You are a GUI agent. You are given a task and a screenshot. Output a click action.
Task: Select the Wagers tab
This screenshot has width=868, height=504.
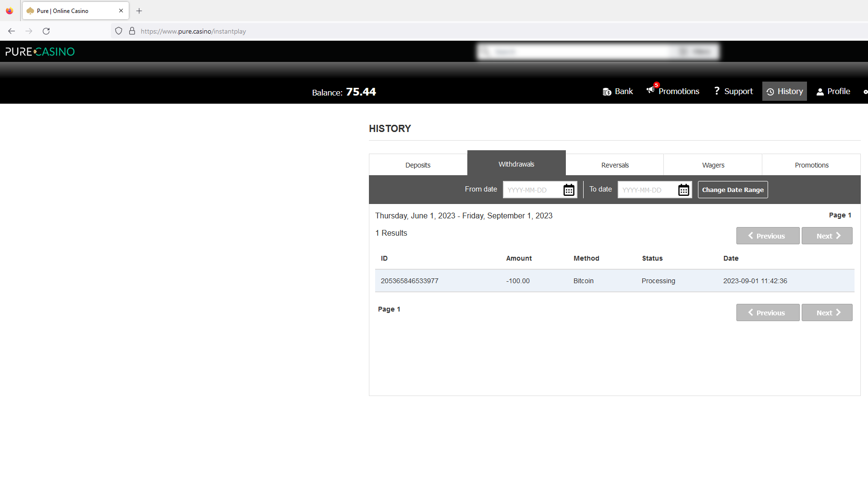713,165
